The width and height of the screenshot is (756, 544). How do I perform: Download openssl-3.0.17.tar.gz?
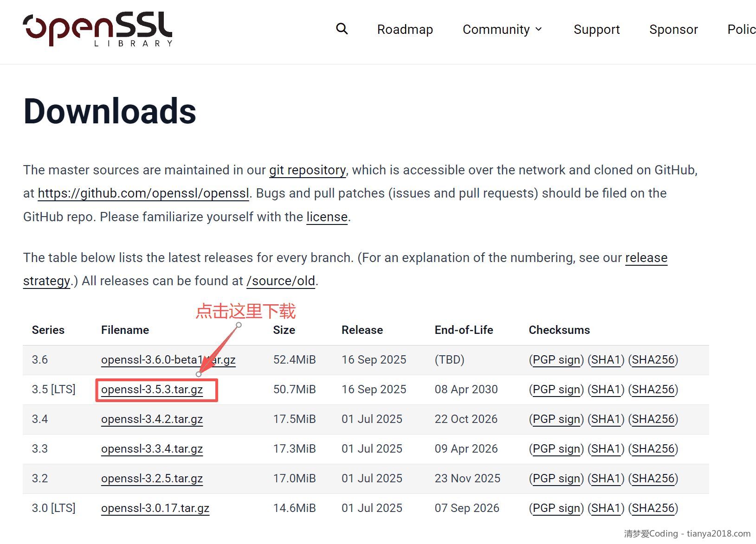[x=155, y=508]
